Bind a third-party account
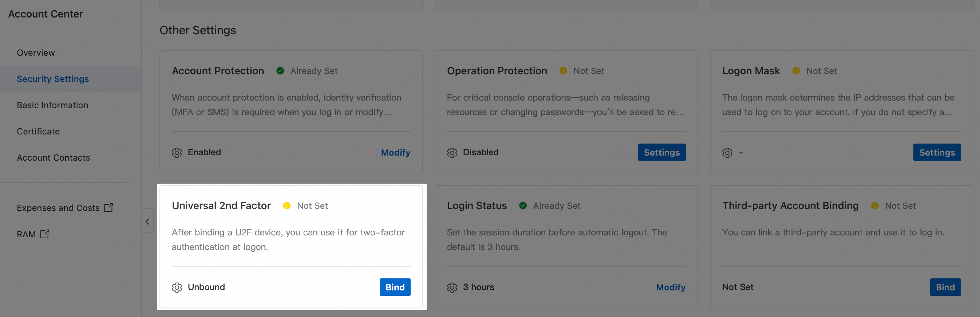 pos(945,287)
